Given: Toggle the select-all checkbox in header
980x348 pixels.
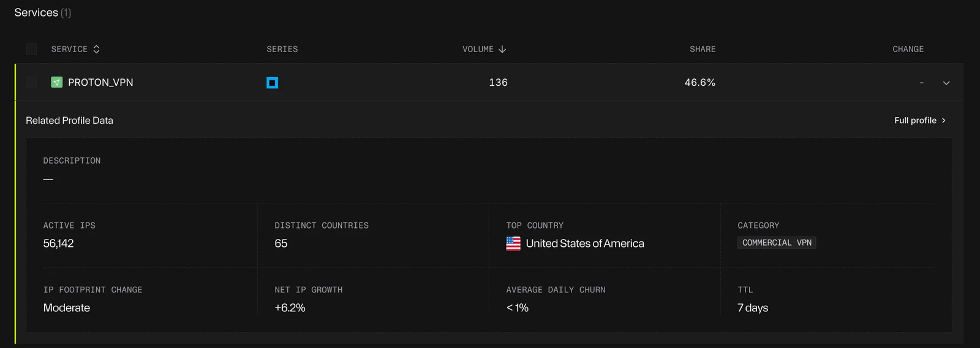Looking at the screenshot, I should click(x=32, y=49).
